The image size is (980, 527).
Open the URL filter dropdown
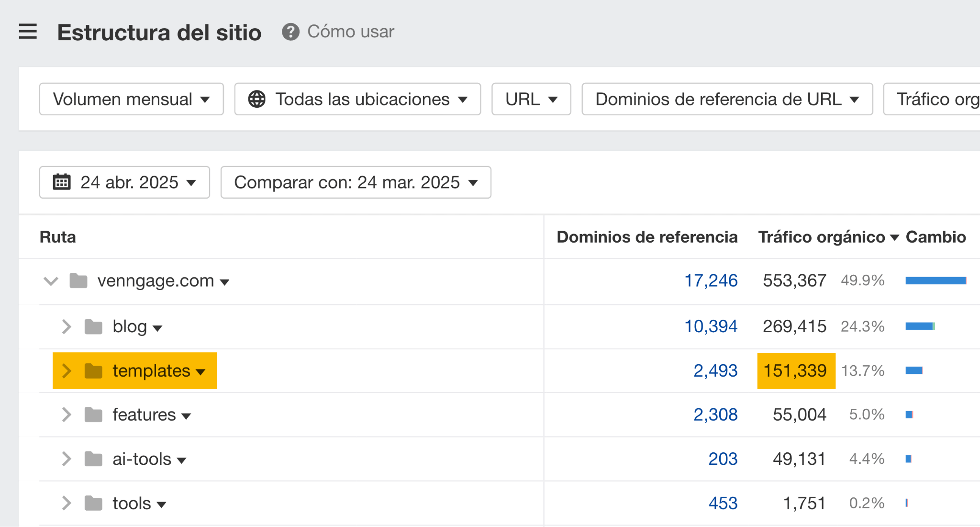point(531,99)
